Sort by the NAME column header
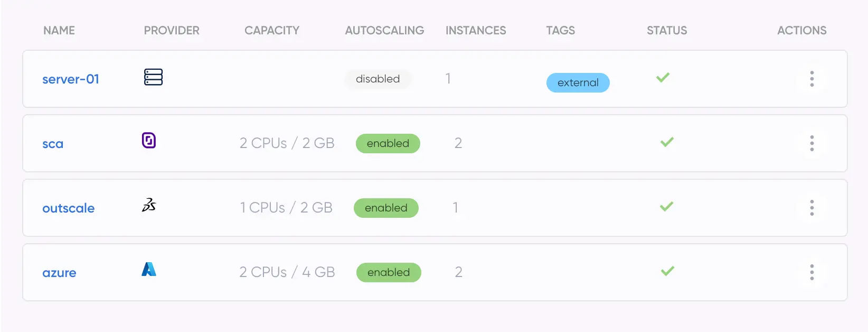Image resolution: width=868 pixels, height=332 pixels. [59, 31]
